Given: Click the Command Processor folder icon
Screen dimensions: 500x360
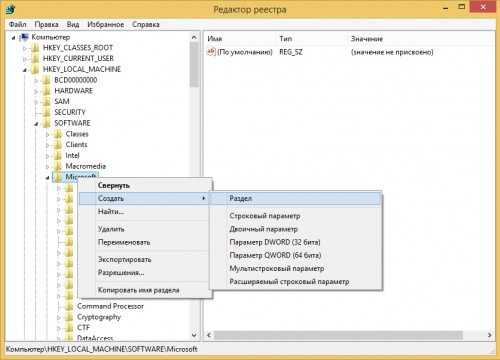Looking at the screenshot, I should point(69,306).
